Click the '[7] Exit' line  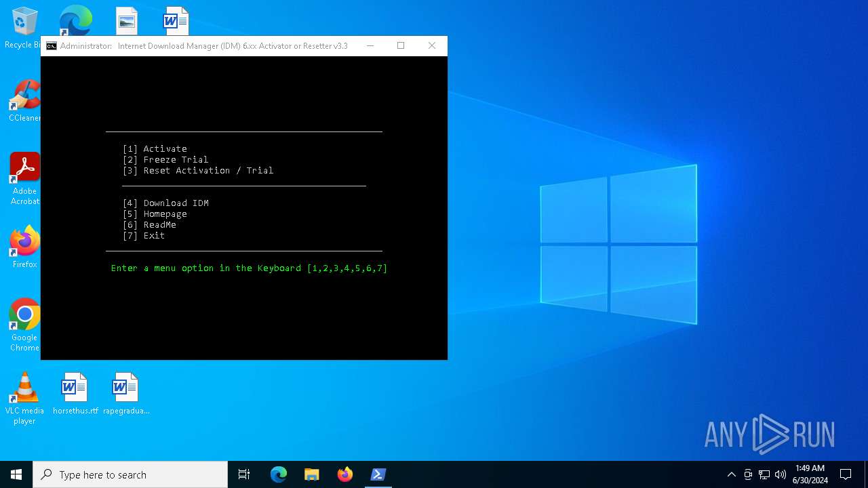pos(144,236)
